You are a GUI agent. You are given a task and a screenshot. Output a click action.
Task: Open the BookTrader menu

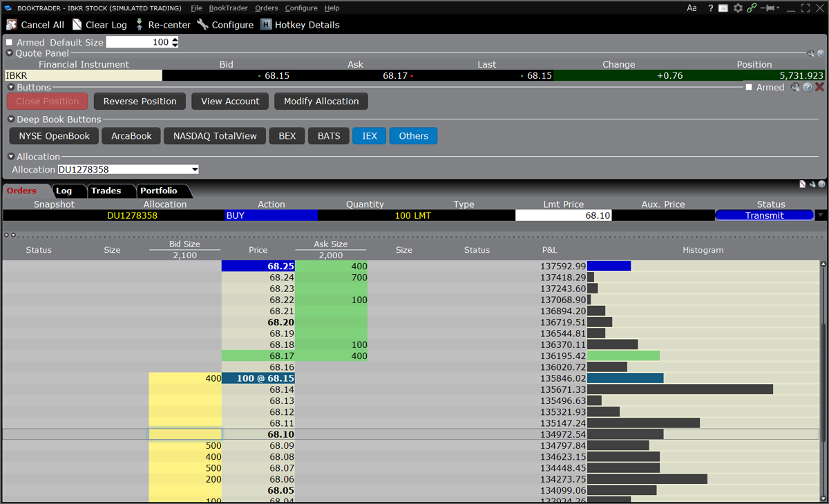click(x=227, y=8)
